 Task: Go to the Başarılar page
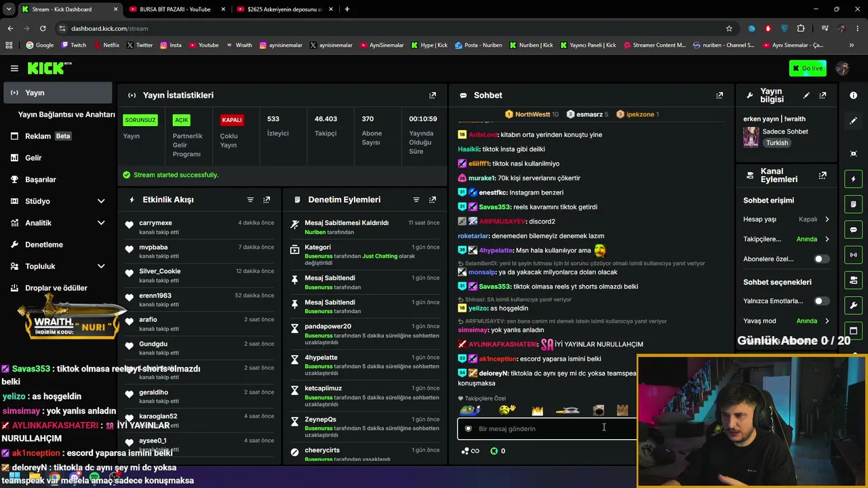(58, 180)
